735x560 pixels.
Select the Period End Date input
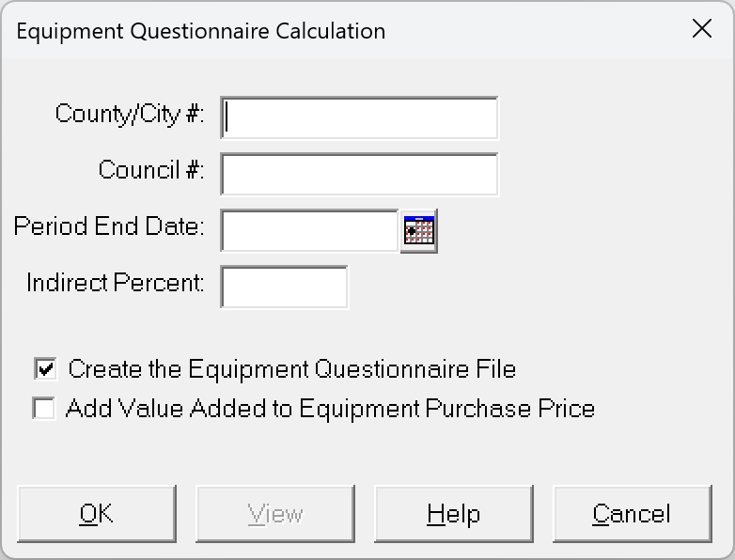pos(309,231)
